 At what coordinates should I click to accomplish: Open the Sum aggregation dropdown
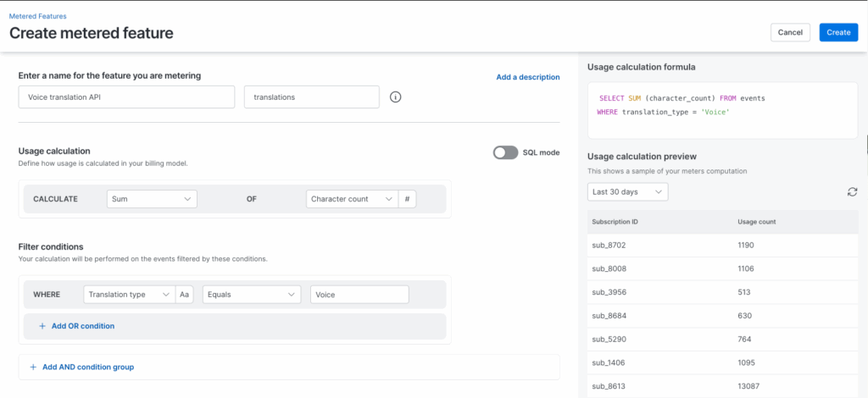(x=152, y=199)
